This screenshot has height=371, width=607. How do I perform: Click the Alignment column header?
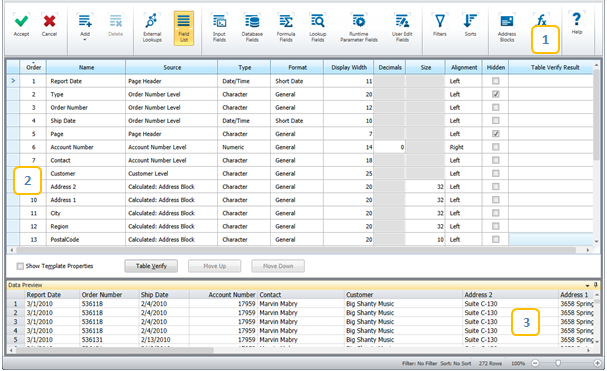pyautogui.click(x=464, y=67)
